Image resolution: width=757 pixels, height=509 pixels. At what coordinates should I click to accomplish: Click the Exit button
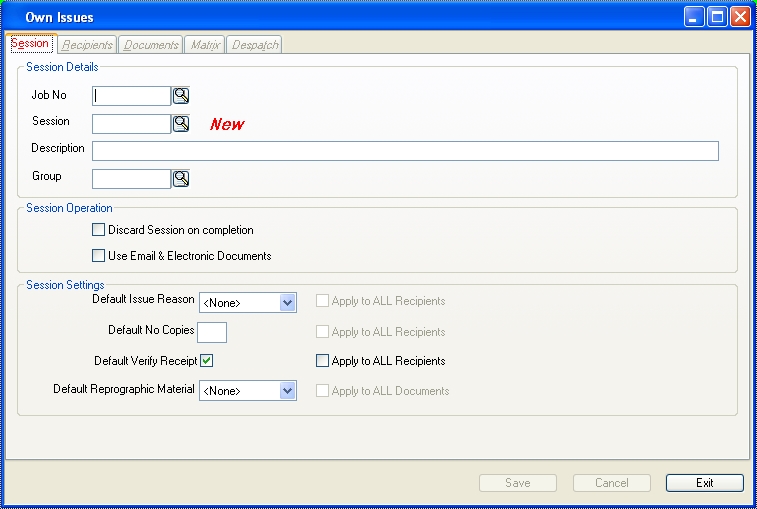coord(705,483)
